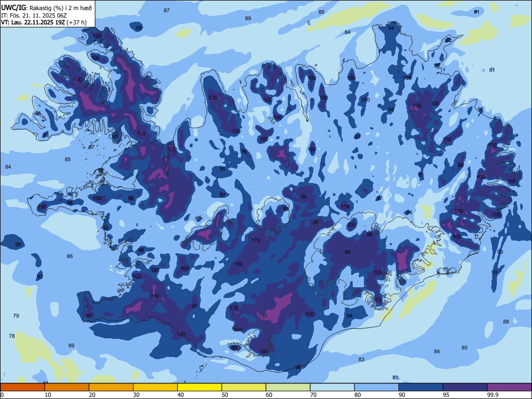This screenshot has height=399, width=532.
Task: Click the legend tick label 50
Action: pos(225,395)
